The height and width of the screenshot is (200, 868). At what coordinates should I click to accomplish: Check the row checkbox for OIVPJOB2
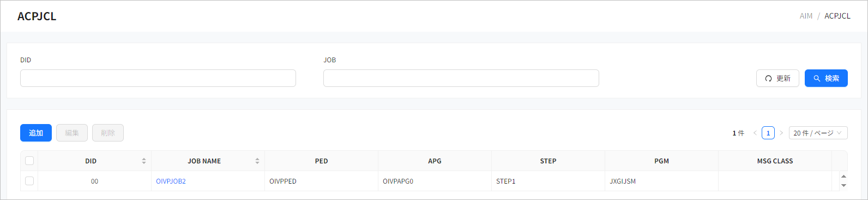pos(29,181)
